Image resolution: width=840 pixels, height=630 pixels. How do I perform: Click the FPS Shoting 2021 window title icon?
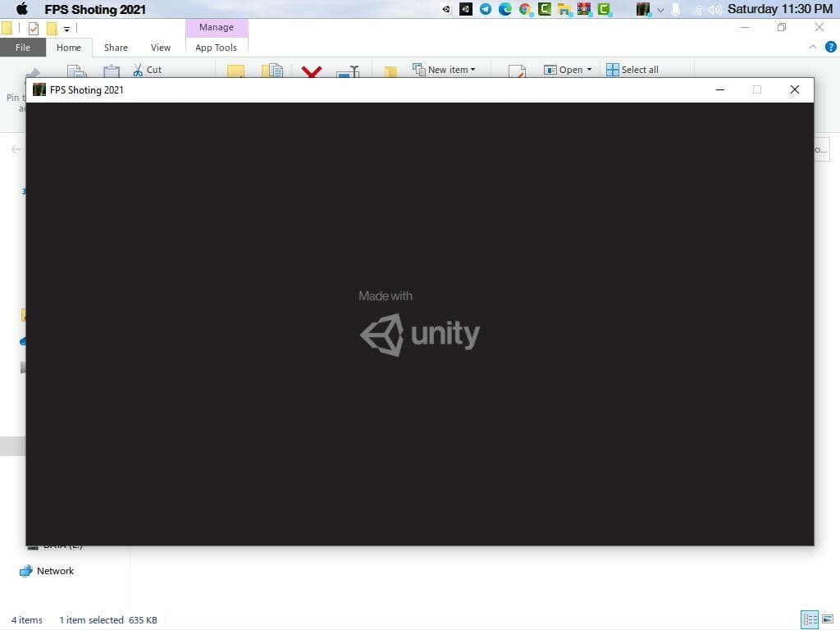click(39, 89)
